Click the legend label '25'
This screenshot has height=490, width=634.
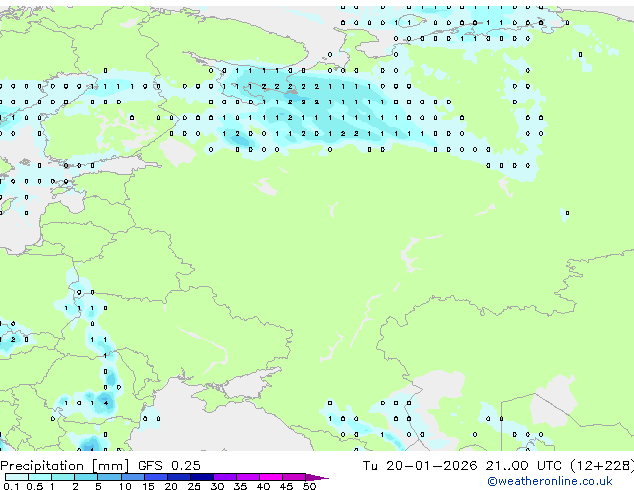click(x=194, y=486)
